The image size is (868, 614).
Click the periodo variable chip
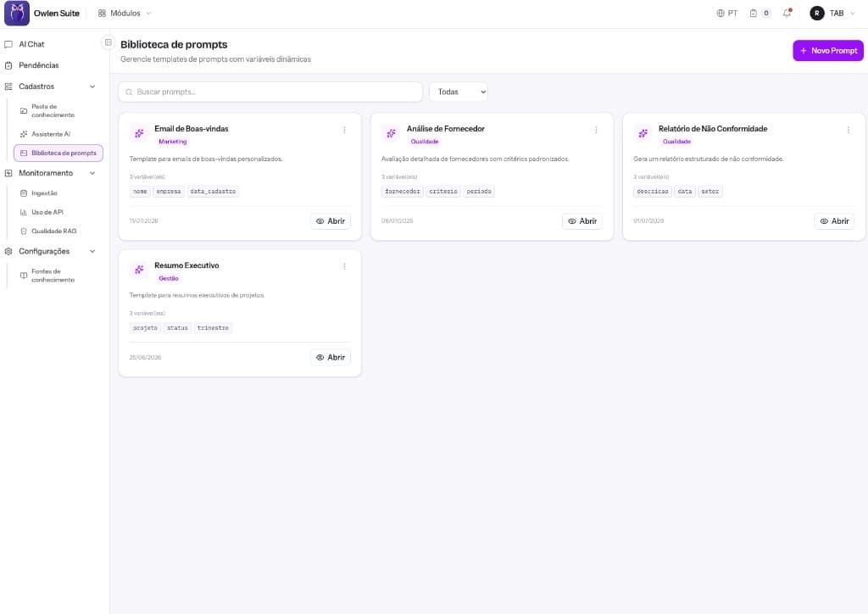[479, 192]
